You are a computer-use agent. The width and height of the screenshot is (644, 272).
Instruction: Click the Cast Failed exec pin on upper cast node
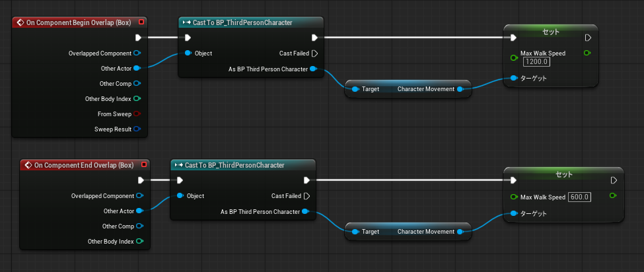coord(314,53)
